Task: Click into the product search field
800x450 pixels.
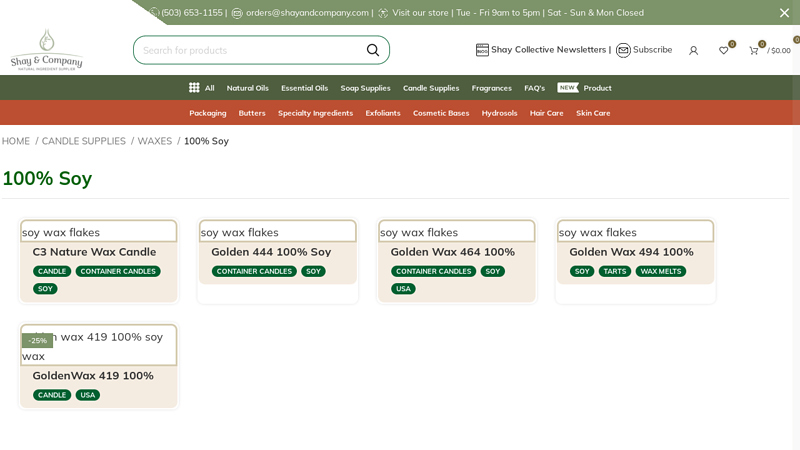Action: coord(250,50)
